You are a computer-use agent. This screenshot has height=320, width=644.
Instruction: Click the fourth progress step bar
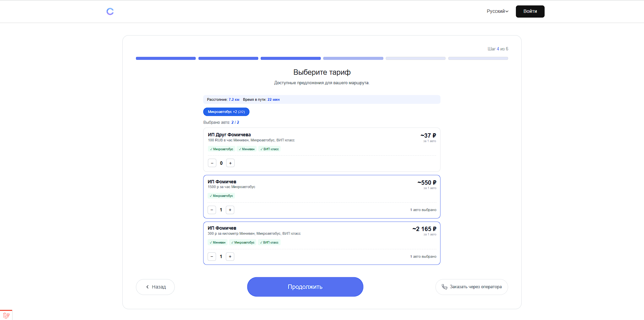[353, 59]
